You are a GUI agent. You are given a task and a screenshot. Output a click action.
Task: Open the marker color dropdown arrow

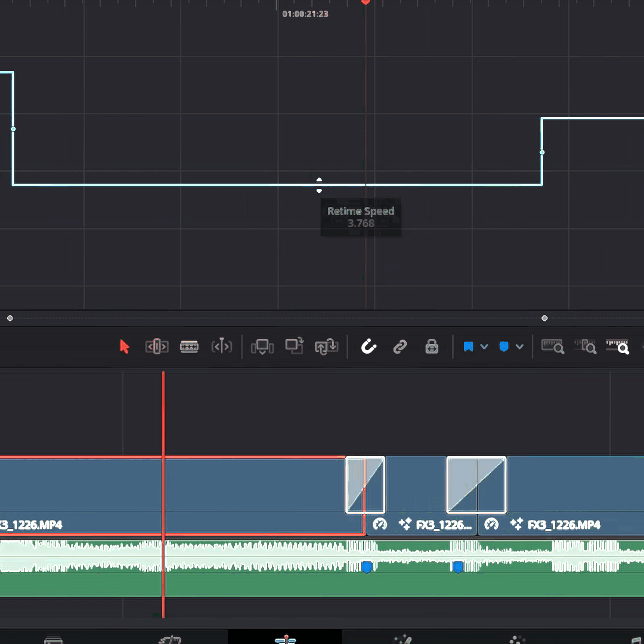point(519,346)
